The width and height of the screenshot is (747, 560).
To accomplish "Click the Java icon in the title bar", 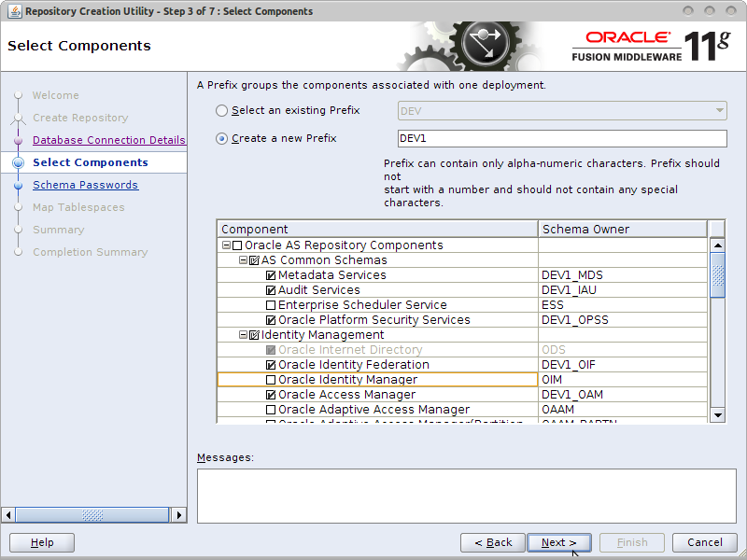I will pos(14,11).
